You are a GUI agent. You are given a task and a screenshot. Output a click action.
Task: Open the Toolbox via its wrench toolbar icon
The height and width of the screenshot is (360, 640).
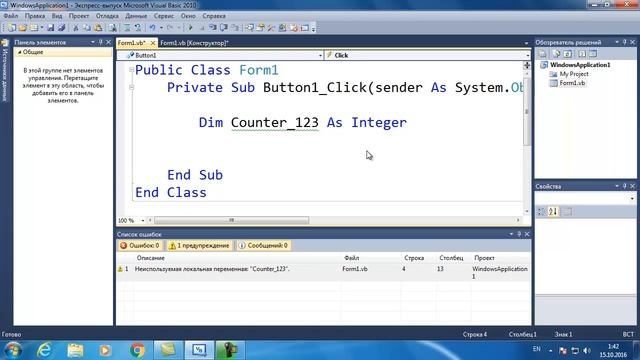pyautogui.click(x=271, y=28)
